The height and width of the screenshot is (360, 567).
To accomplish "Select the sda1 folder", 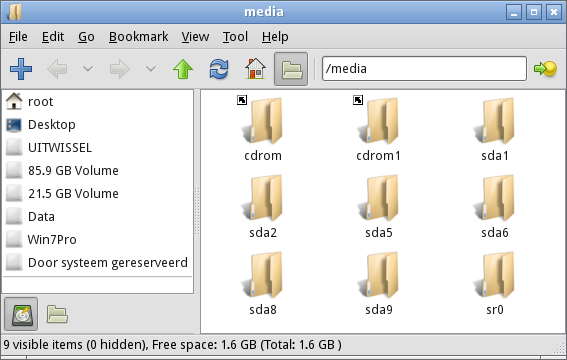I will click(x=495, y=130).
